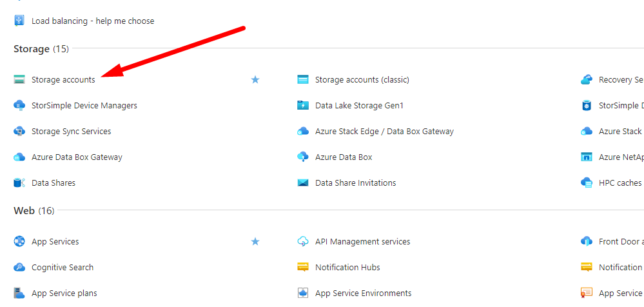Click the Storage accounts icon

click(x=19, y=80)
